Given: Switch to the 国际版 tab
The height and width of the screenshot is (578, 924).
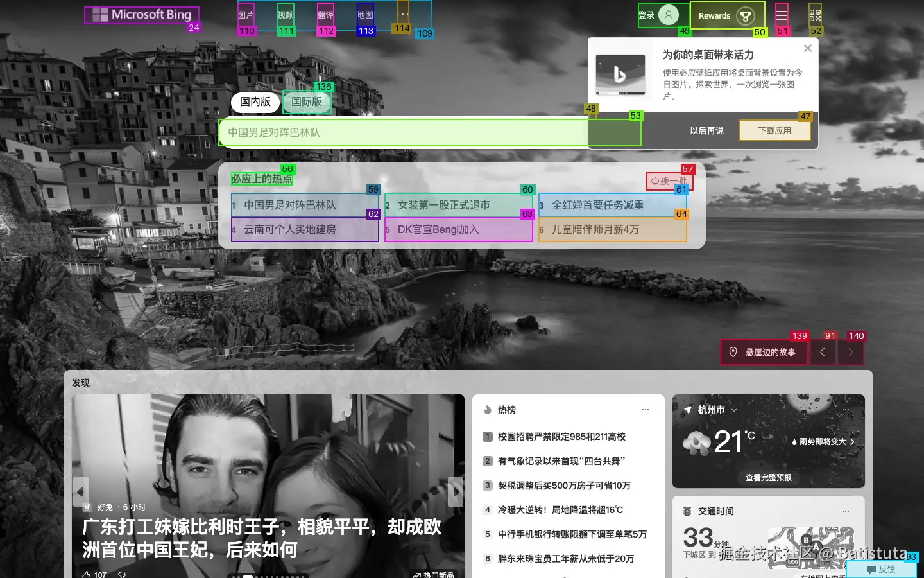Looking at the screenshot, I should (307, 101).
